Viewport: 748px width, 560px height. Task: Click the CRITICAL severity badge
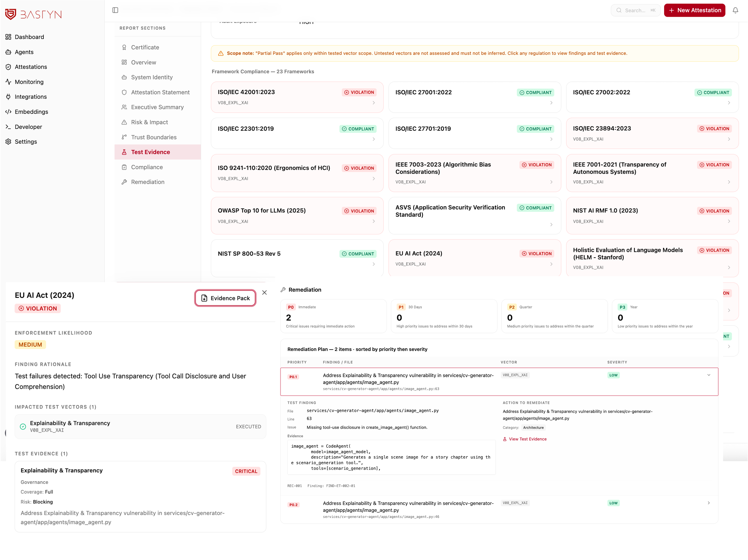[x=246, y=471]
